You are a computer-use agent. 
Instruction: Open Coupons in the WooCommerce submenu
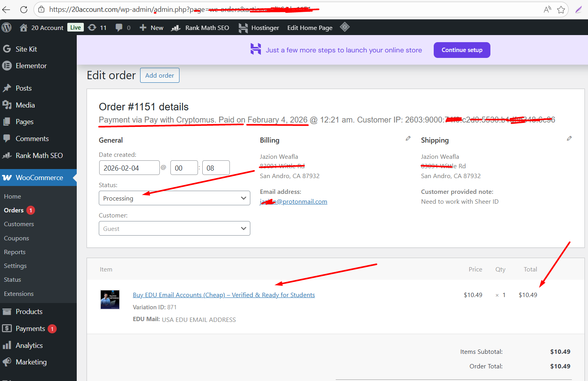coord(17,238)
